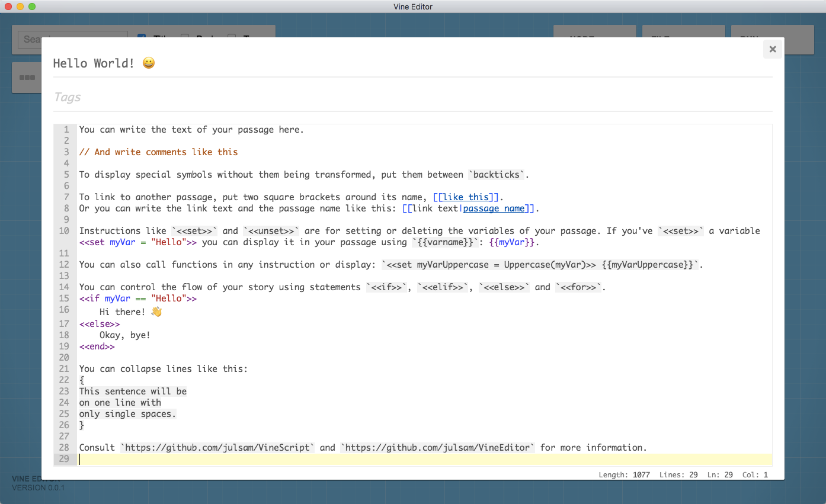Focus the Tags input field
This screenshot has height=504, width=826.
pos(412,97)
